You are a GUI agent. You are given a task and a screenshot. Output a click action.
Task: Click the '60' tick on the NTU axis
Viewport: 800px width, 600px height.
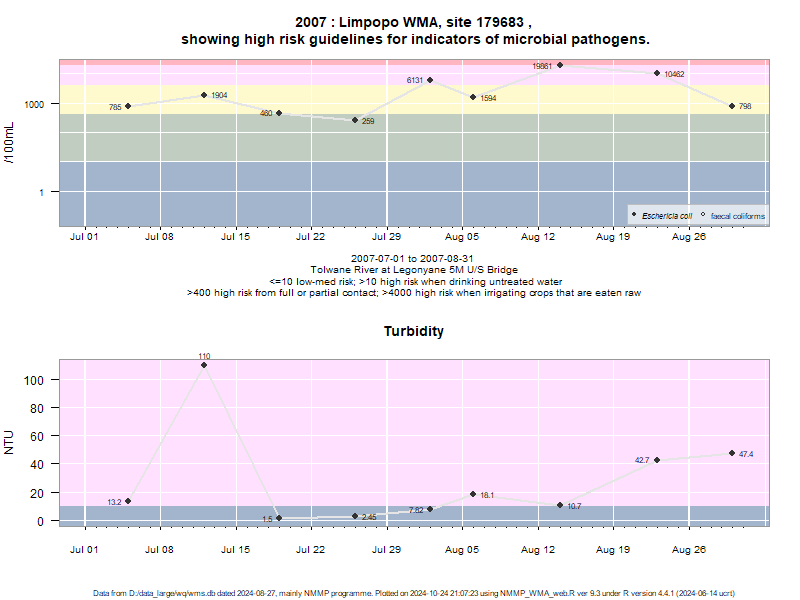pos(37,437)
